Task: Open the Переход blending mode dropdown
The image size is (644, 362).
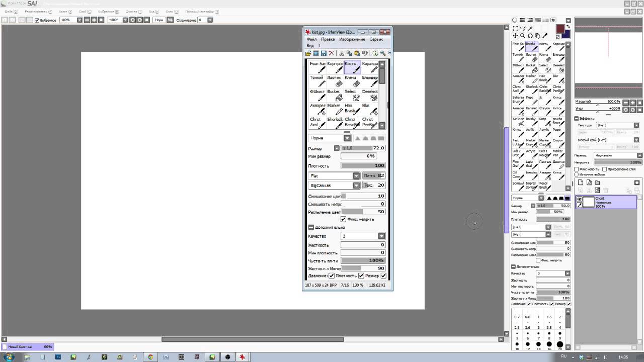Action: tap(639, 155)
